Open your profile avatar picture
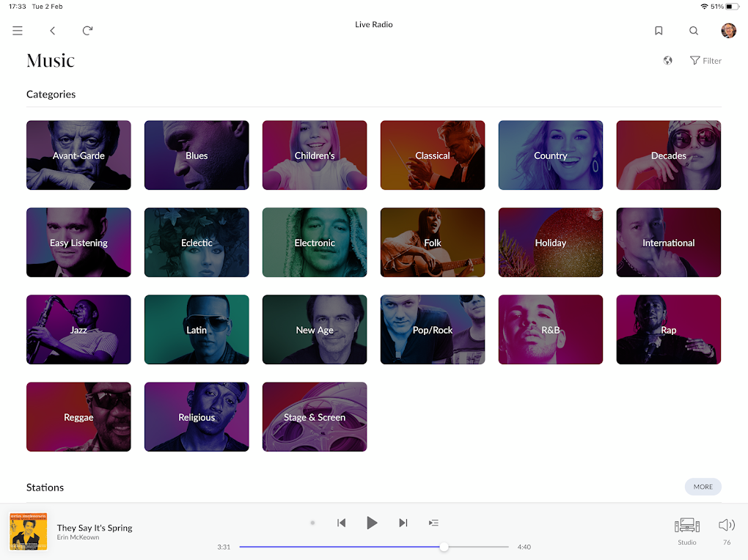This screenshot has width=748, height=560. tap(727, 31)
